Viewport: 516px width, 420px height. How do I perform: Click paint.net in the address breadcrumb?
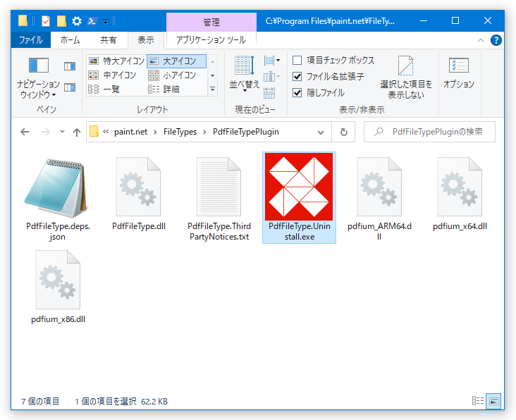tap(130, 132)
